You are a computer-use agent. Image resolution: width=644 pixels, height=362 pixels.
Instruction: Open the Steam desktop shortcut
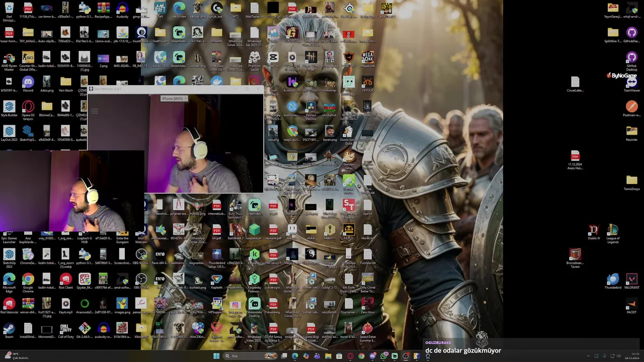pyautogui.click(x=9, y=330)
